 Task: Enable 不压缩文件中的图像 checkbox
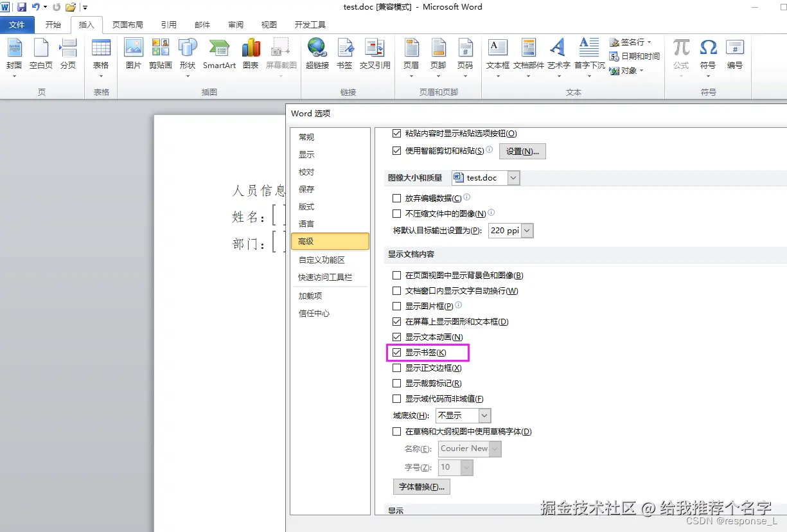396,213
